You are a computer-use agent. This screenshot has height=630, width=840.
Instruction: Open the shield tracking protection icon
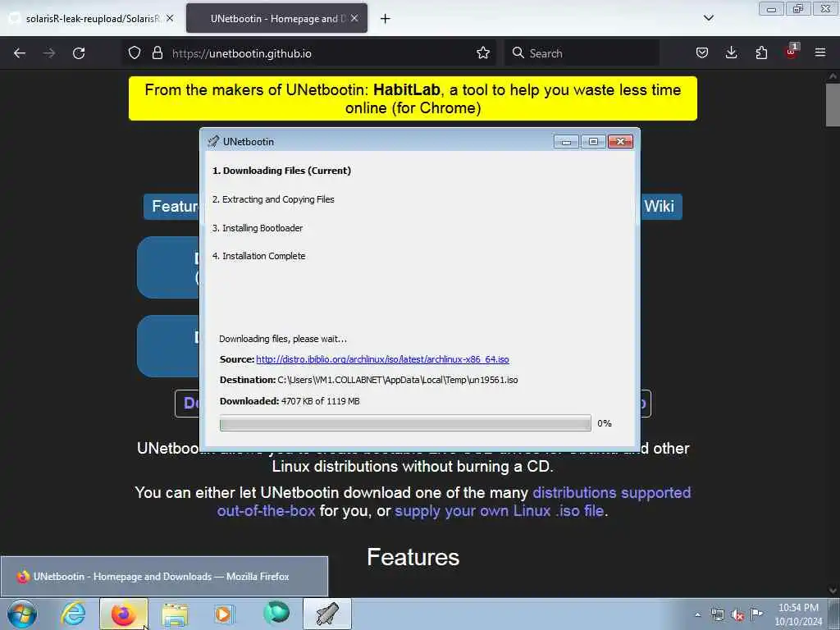135,53
